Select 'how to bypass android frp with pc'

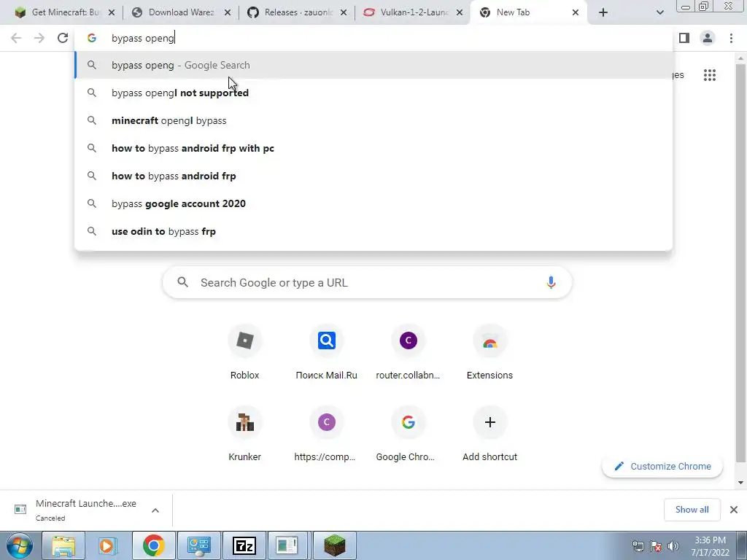[x=374, y=148]
